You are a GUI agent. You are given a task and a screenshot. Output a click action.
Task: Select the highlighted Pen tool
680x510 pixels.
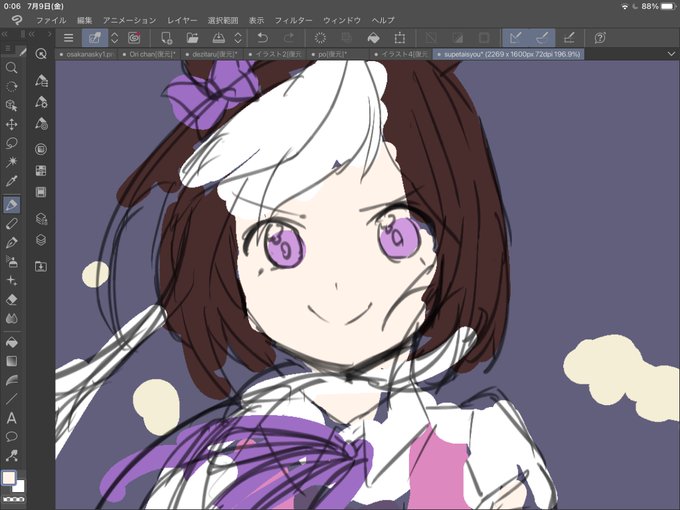(x=12, y=205)
